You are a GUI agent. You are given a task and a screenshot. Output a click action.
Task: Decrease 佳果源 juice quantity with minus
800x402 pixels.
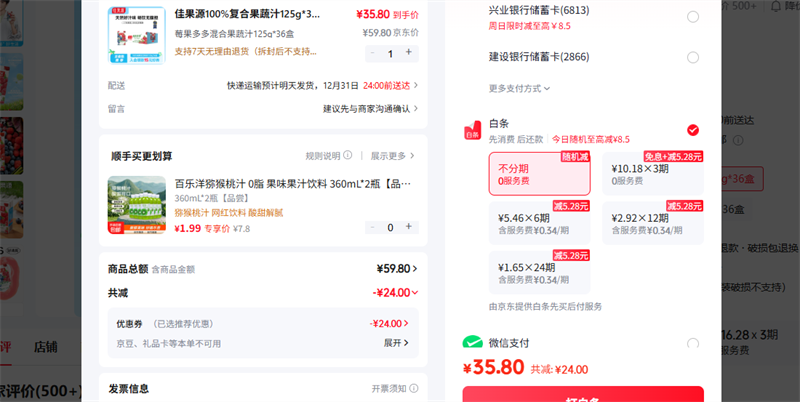(x=373, y=53)
